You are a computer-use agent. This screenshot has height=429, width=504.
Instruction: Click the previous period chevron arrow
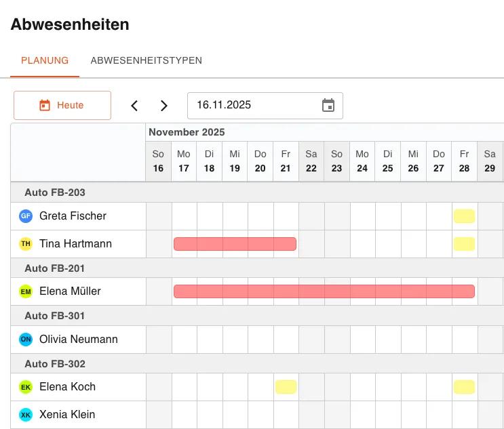(x=134, y=106)
